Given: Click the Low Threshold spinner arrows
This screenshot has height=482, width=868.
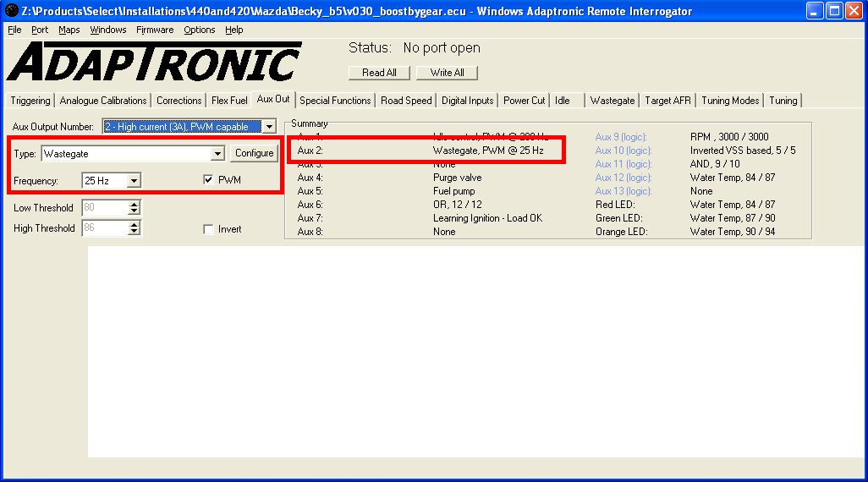Looking at the screenshot, I should [x=134, y=208].
